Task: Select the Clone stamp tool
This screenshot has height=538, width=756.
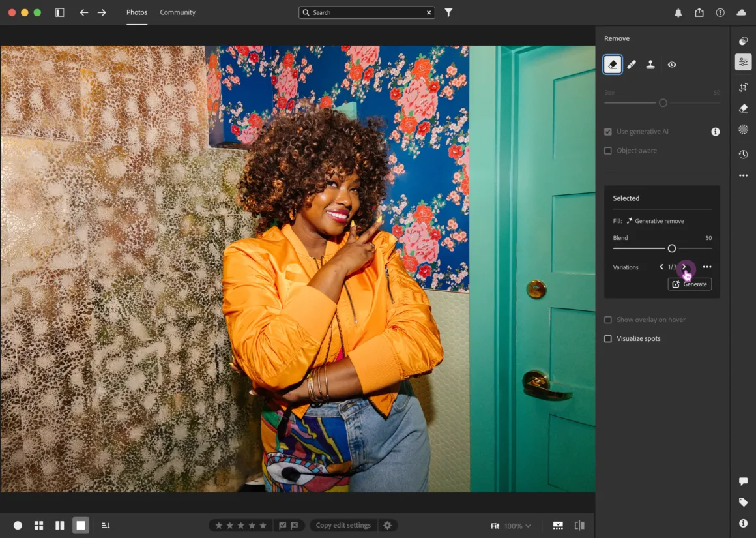Action: pyautogui.click(x=650, y=64)
